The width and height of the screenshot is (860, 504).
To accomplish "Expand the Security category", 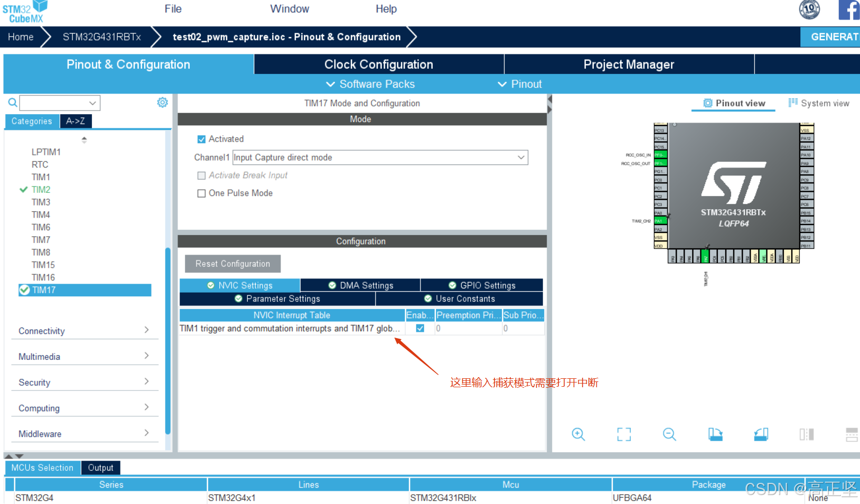I will [x=85, y=382].
